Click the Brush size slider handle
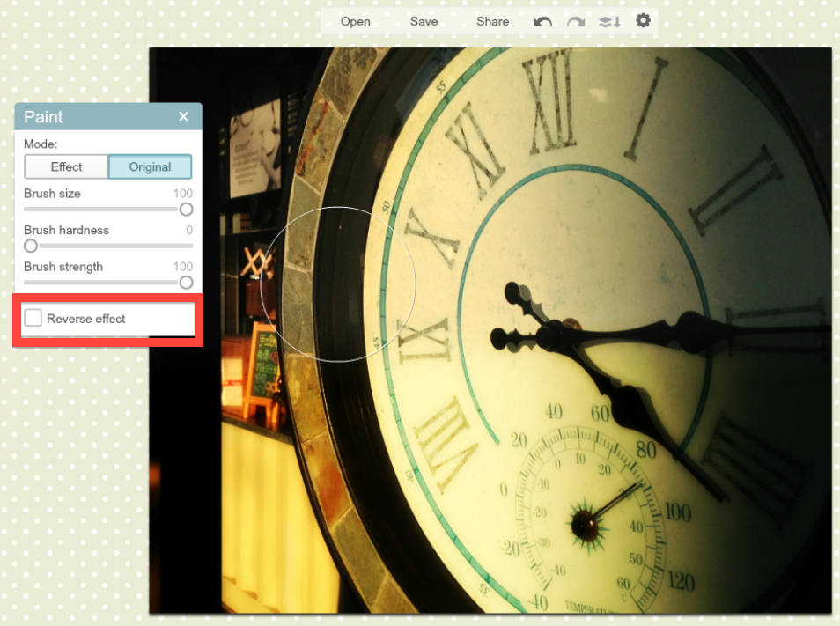Viewport: 840px width, 626px height. coord(186,210)
